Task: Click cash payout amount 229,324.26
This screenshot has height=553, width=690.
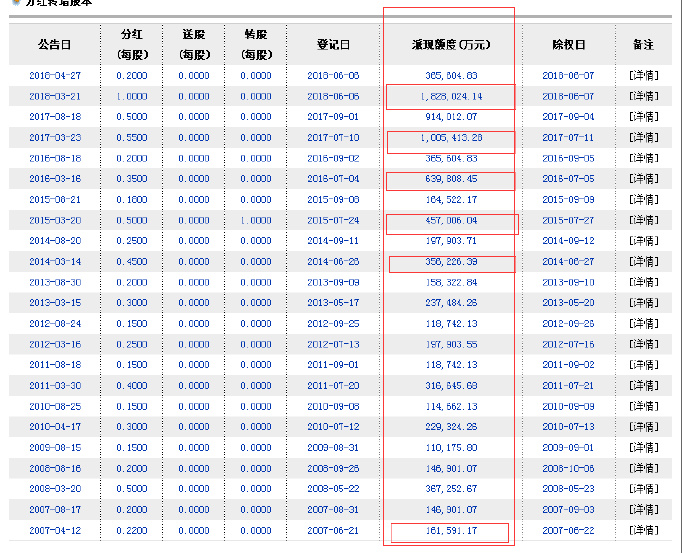Action: pyautogui.click(x=451, y=427)
